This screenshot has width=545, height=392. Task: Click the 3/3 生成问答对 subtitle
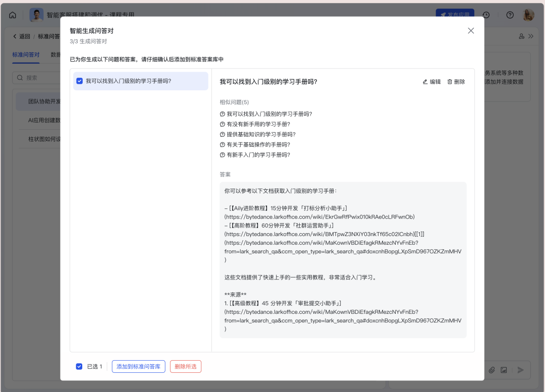click(x=88, y=41)
